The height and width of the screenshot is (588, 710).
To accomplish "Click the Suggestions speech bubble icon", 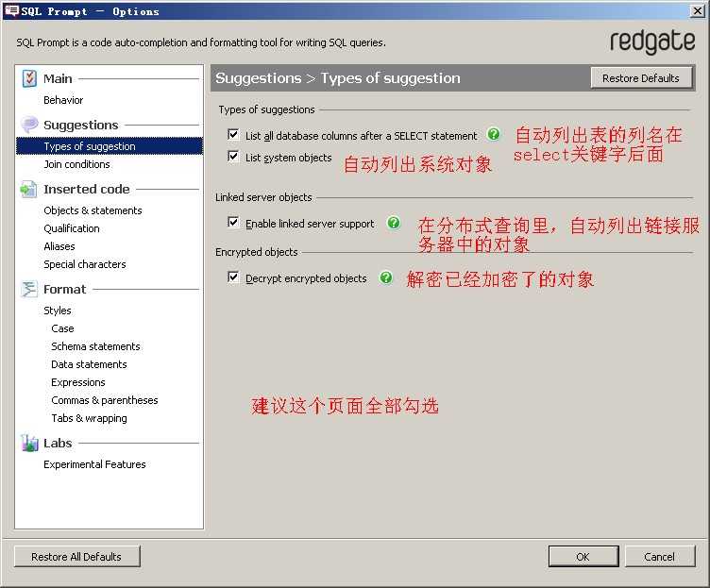I will click(x=29, y=125).
